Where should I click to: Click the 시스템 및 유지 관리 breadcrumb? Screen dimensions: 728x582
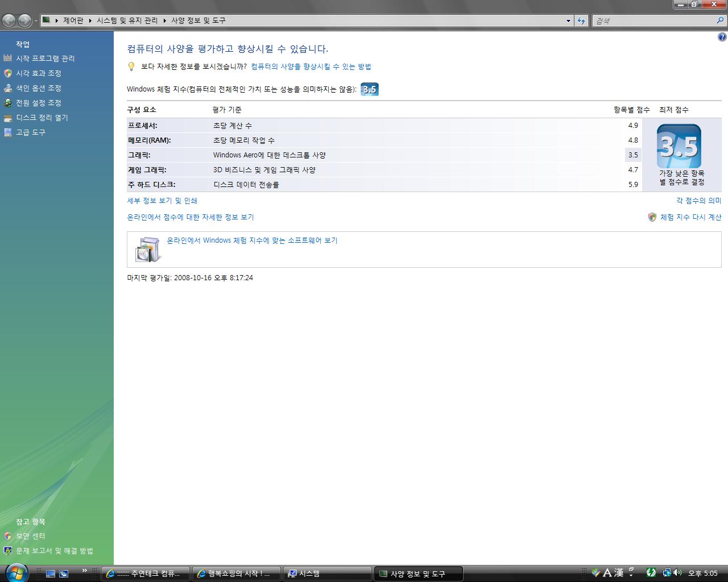click(x=127, y=20)
